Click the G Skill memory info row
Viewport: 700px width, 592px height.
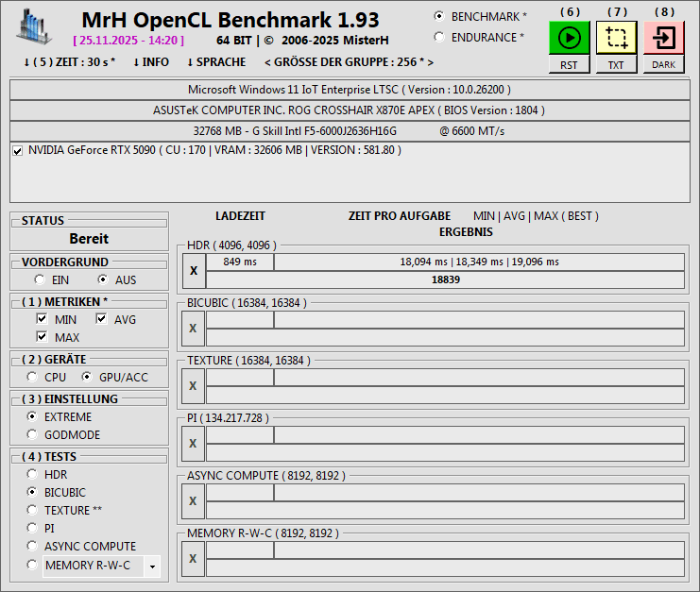coord(350,131)
